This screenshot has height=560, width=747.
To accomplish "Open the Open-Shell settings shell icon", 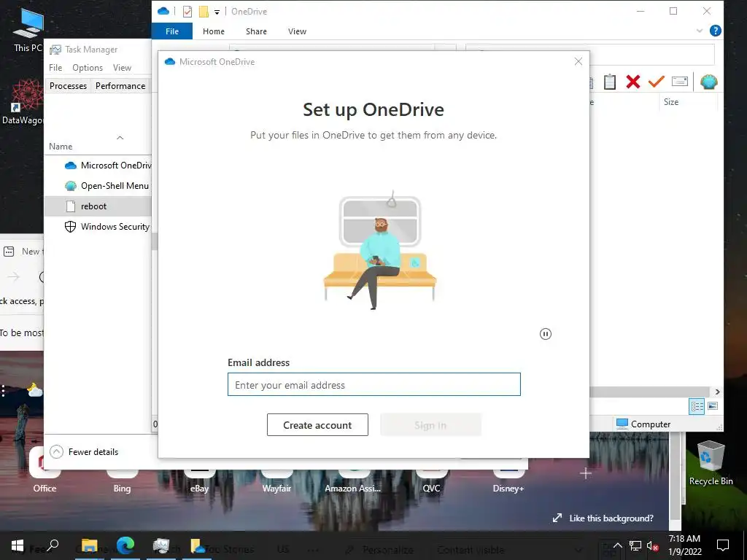I will pyautogui.click(x=709, y=82).
